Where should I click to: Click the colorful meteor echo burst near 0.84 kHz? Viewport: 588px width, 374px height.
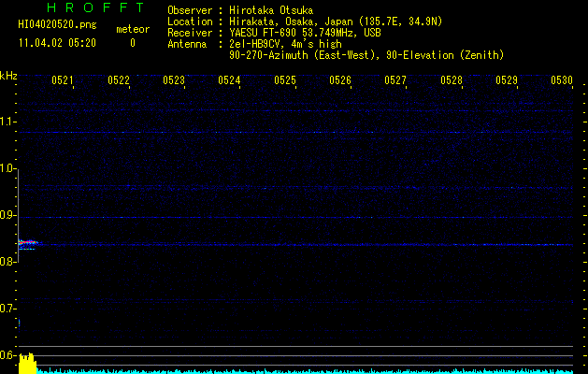28,244
